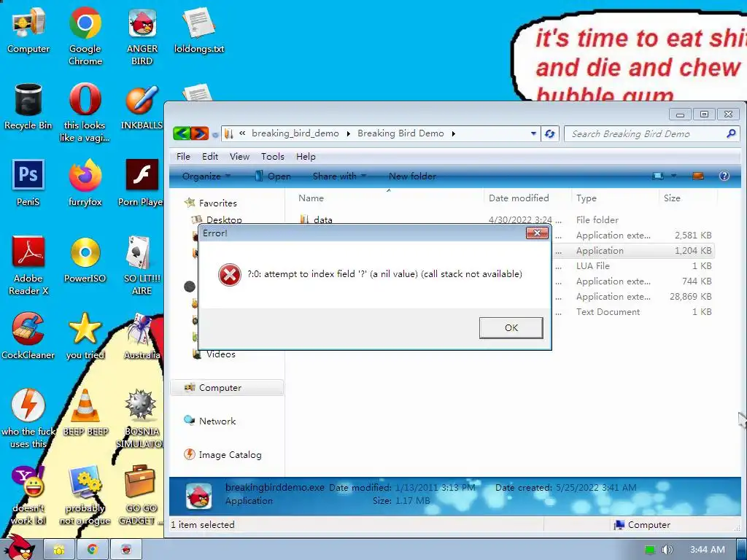
Task: Select the data folder row
Action: tap(505, 219)
